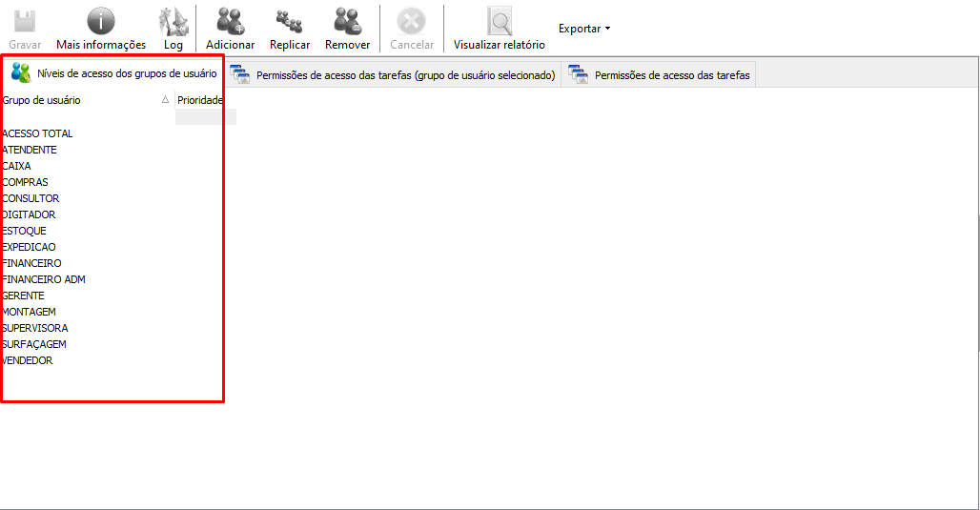Click the Gravar save icon
This screenshot has height=510, width=980.
coord(25,21)
